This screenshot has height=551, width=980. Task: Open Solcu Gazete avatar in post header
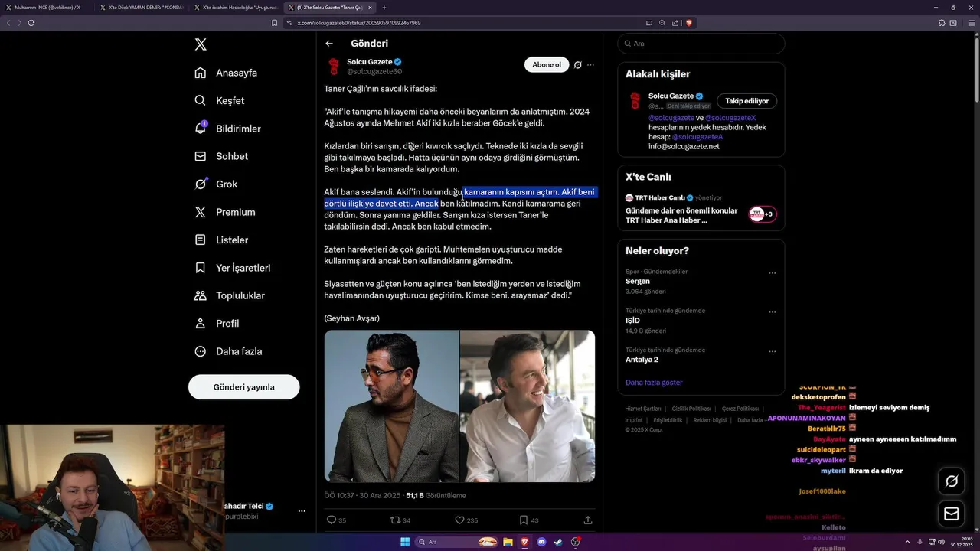[x=334, y=67]
